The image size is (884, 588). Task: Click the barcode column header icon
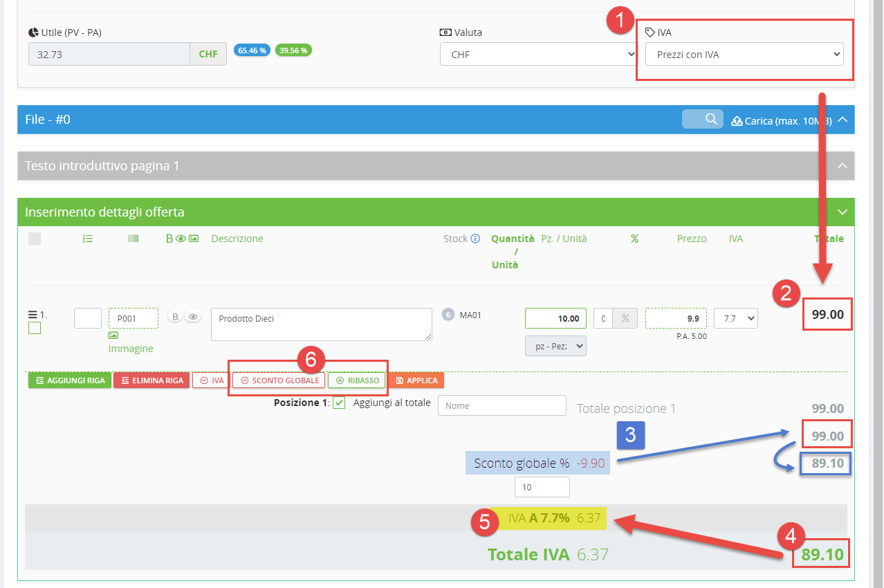coord(133,239)
